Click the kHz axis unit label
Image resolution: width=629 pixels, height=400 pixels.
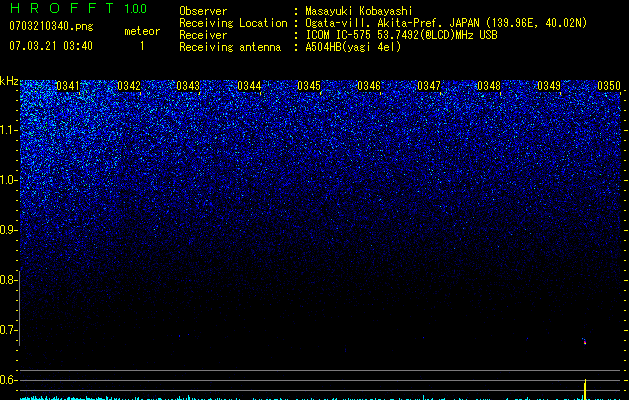click(9, 81)
